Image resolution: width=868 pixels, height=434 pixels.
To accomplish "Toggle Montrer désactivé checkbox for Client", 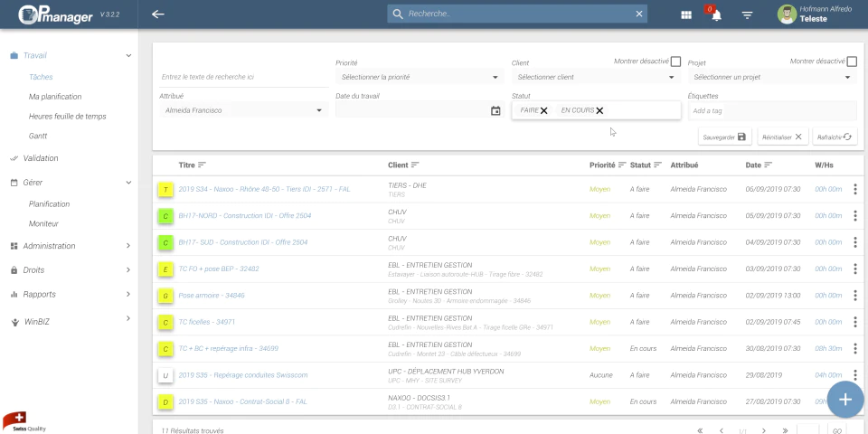I will click(675, 61).
